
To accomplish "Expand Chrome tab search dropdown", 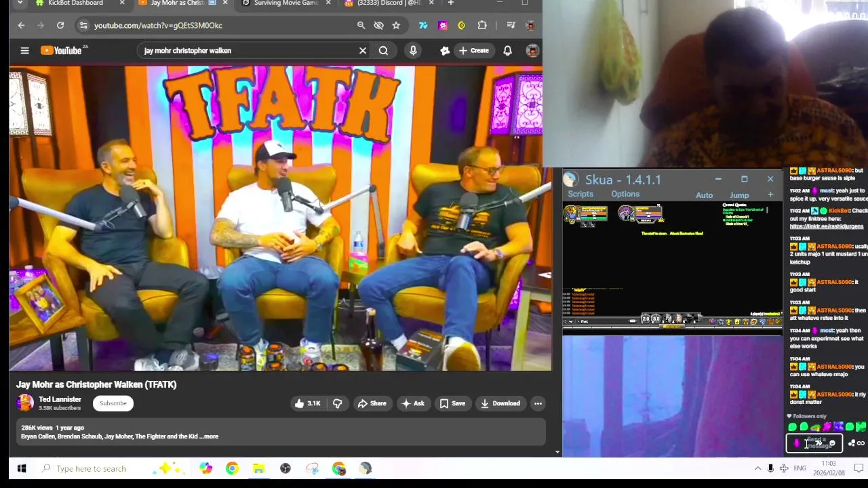I will (x=20, y=3).
